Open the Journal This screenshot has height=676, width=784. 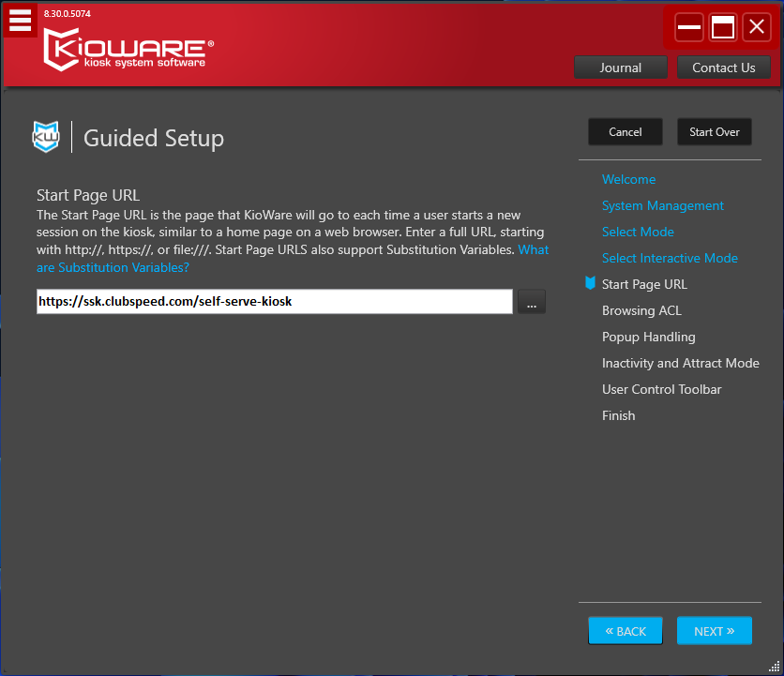(621, 68)
